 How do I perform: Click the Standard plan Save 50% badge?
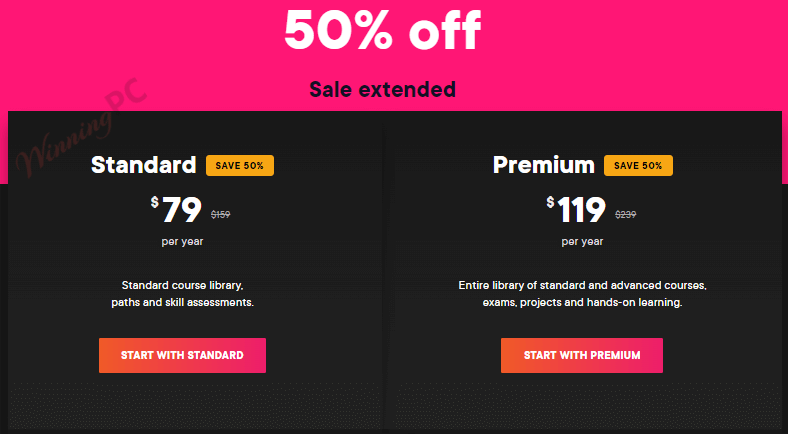tap(240, 165)
